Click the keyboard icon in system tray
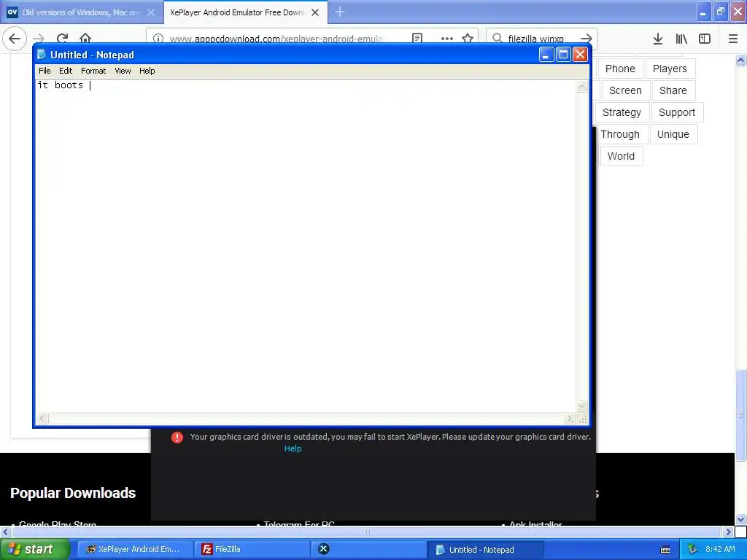 click(665, 550)
